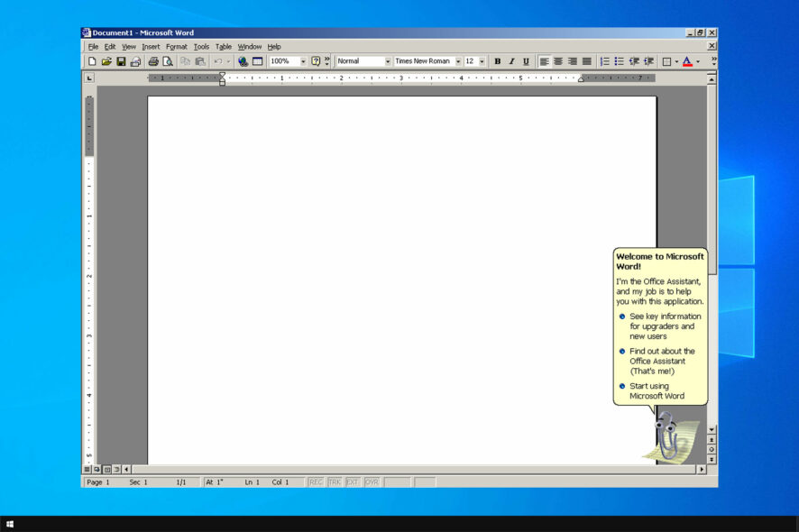
Task: Switch to Web Layout View button
Action: 96,469
